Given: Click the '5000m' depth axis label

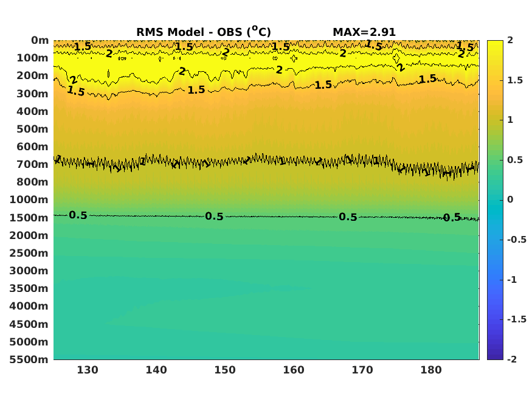Looking at the screenshot, I should point(29,342).
